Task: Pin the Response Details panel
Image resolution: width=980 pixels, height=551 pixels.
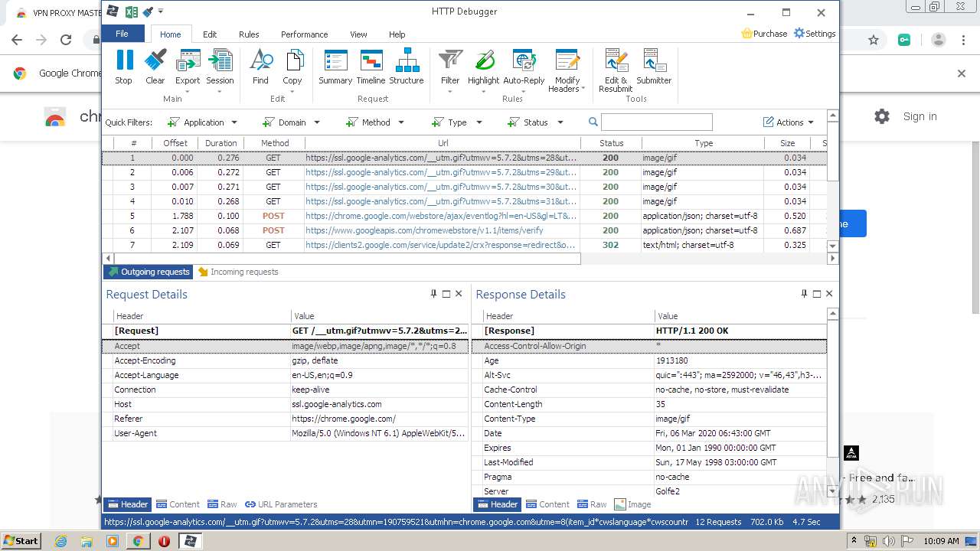Action: tap(804, 294)
